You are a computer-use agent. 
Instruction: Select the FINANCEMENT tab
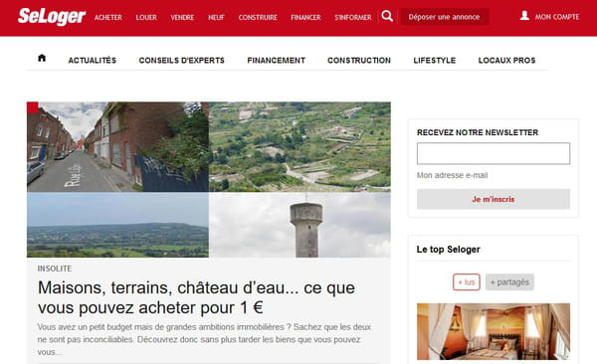pyautogui.click(x=276, y=60)
